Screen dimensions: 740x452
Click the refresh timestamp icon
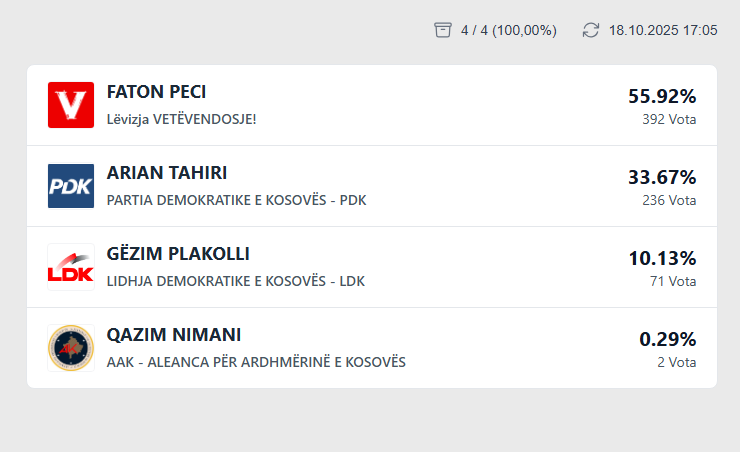(591, 30)
